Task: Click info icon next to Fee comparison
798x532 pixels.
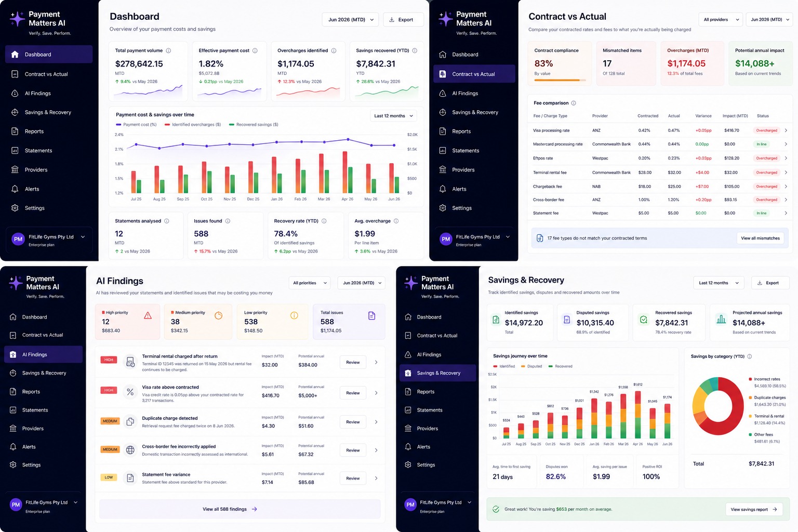Action: point(574,103)
